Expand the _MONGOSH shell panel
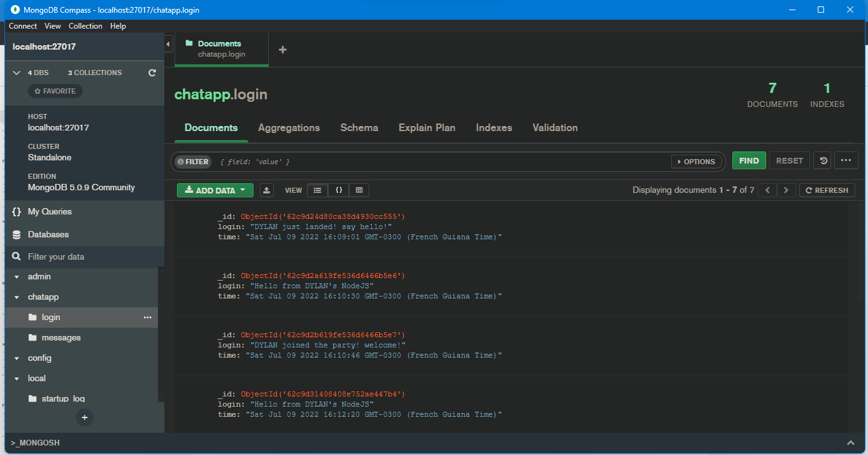The height and width of the screenshot is (455, 868). tap(850, 442)
